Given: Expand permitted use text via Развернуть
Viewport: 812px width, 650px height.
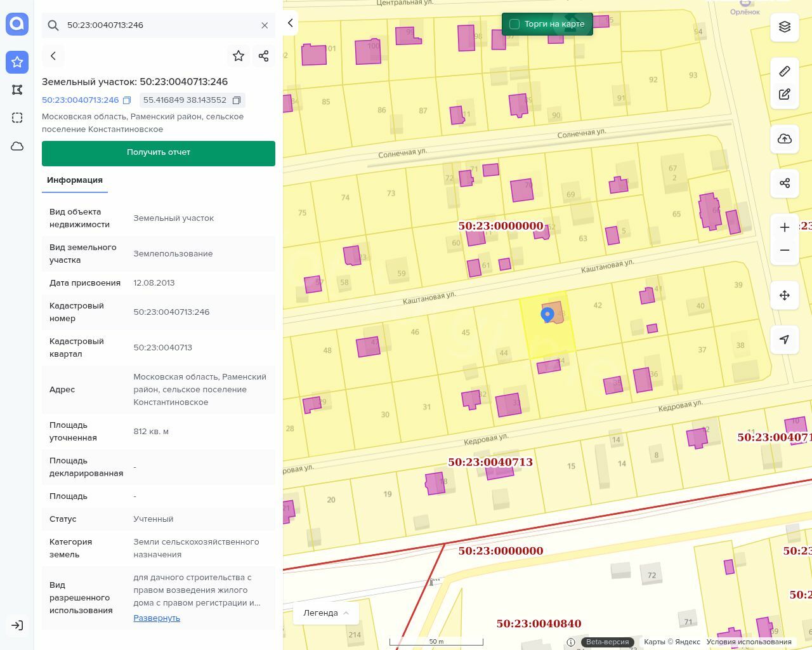Looking at the screenshot, I should tap(157, 618).
